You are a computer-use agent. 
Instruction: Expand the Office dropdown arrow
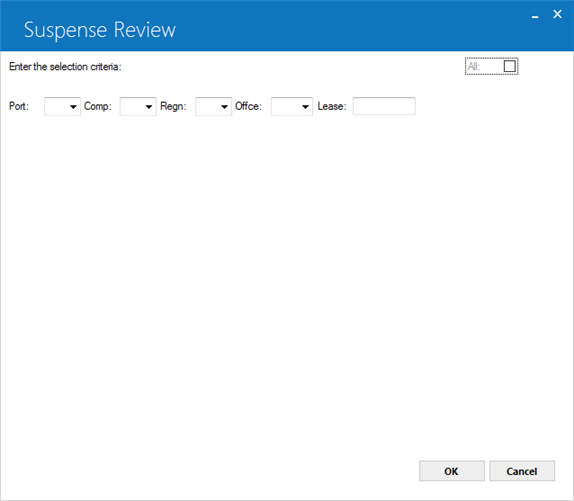[305, 107]
